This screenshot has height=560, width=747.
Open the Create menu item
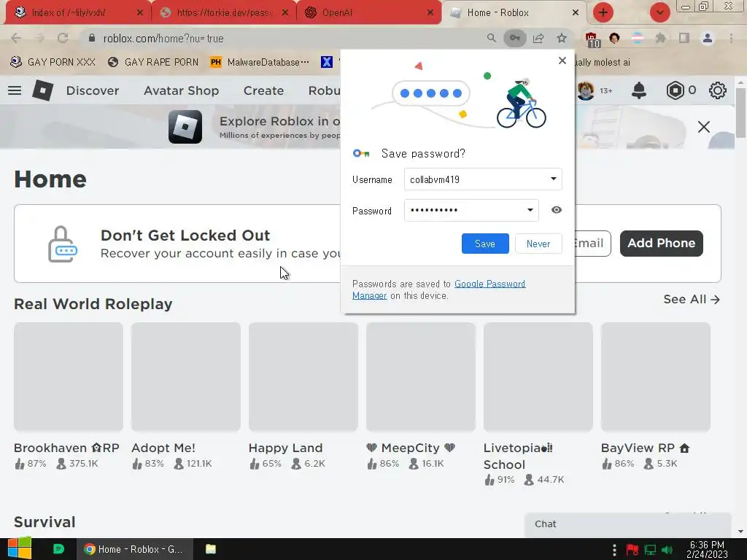pyautogui.click(x=263, y=90)
